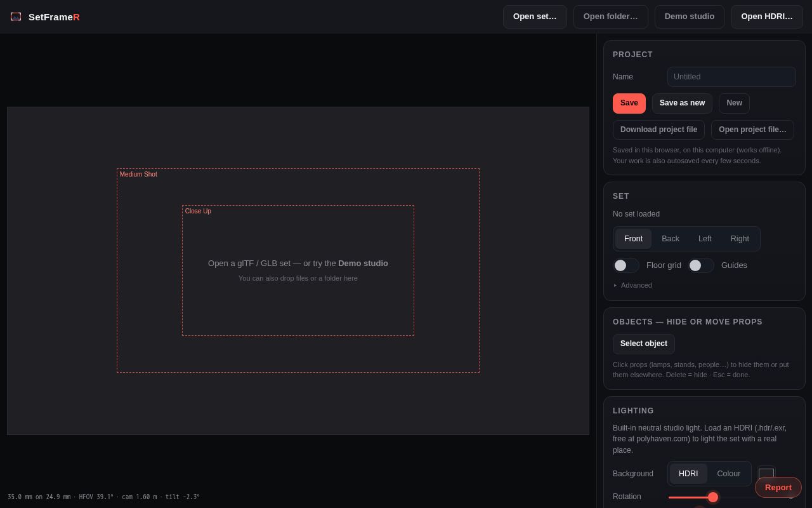Viewport: 812px width, 508px height.
Task: Open the background colour swatch
Action: point(766,472)
